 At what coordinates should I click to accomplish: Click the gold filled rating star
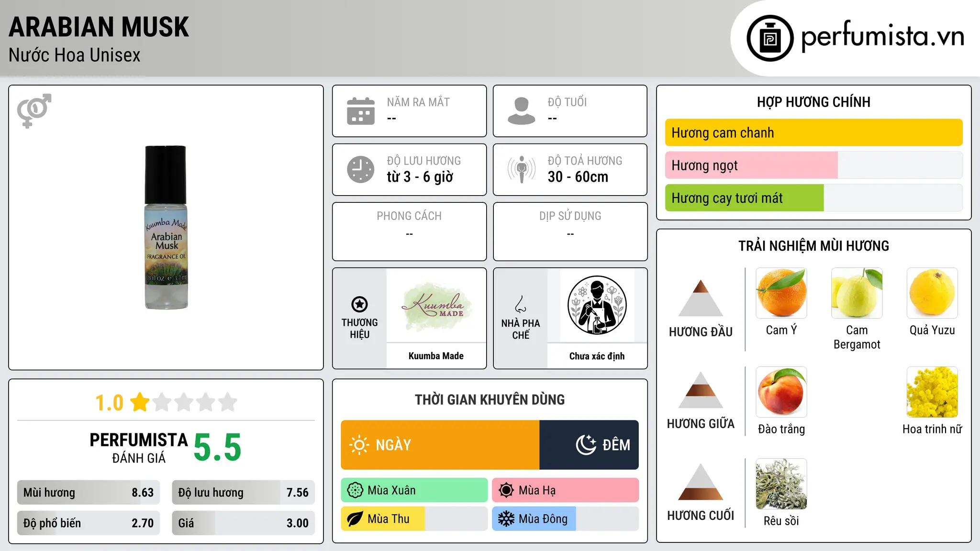tap(140, 402)
